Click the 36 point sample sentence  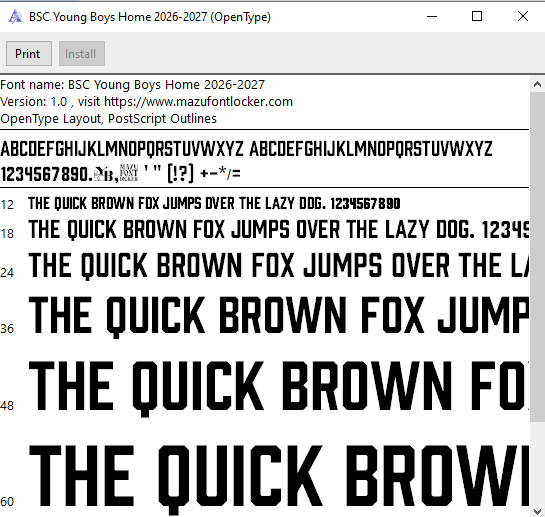click(279, 316)
